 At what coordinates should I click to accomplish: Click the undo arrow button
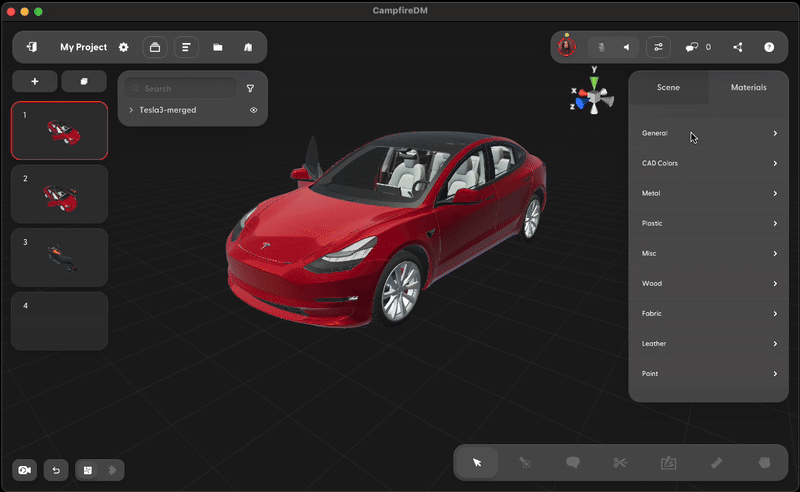[56, 470]
